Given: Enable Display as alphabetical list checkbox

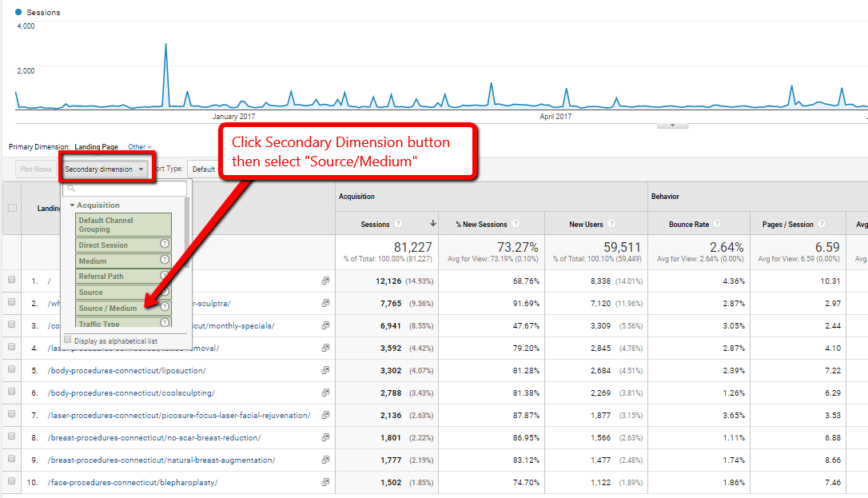Looking at the screenshot, I should 68,341.
